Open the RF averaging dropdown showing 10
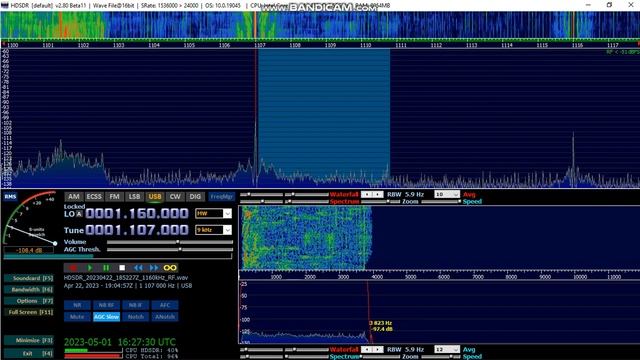This screenshot has height=360, width=640. pos(447,194)
